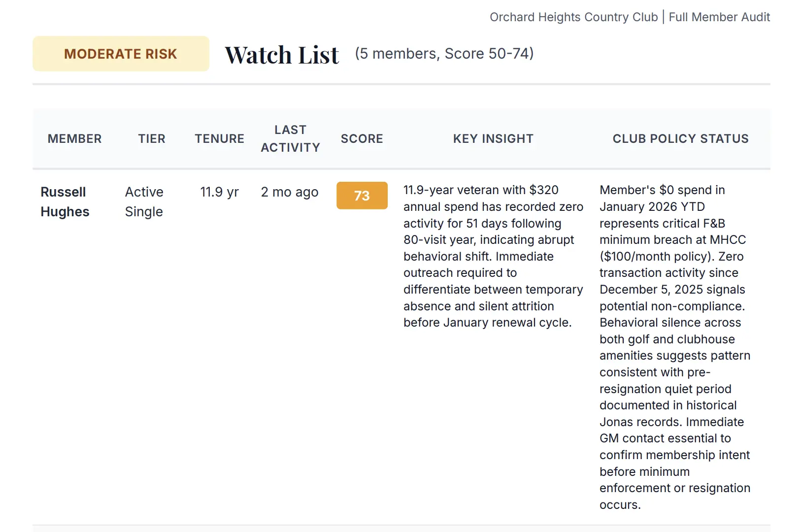Click the MODERATE RISK badge
The width and height of the screenshot is (802, 532).
(x=121, y=54)
